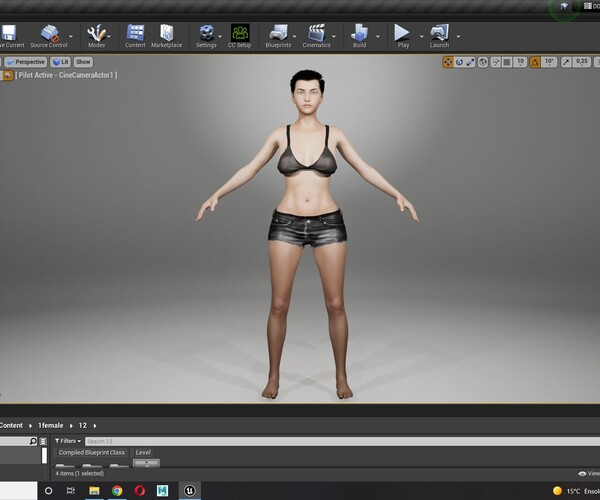Expand the Settings dropdown arrow
The height and width of the screenshot is (500, 600).
[220, 36]
